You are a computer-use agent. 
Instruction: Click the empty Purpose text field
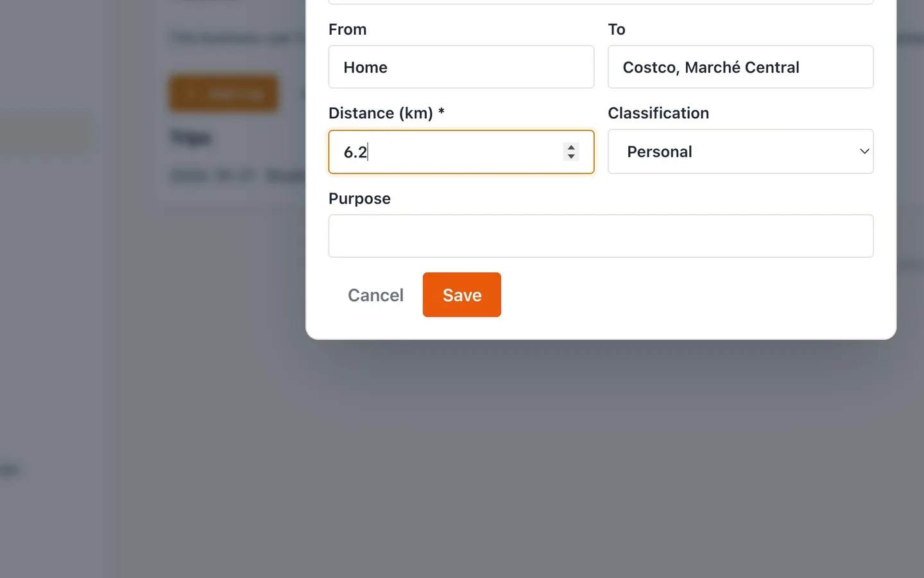pyautogui.click(x=601, y=236)
